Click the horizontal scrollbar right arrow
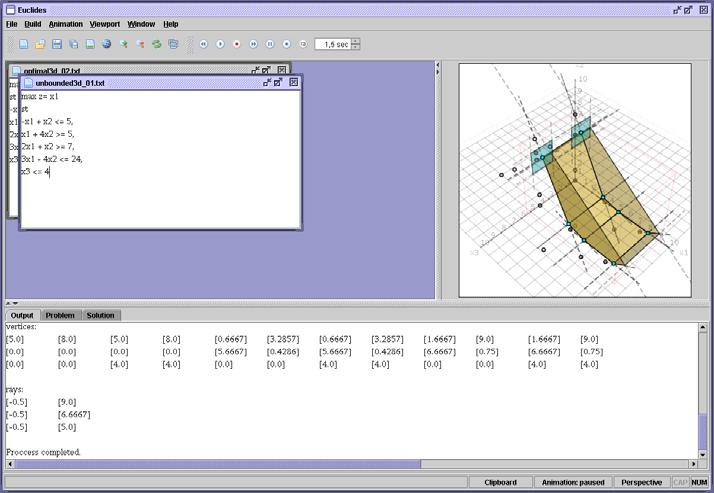Screen dimensions: 714x493 pos(693,464)
